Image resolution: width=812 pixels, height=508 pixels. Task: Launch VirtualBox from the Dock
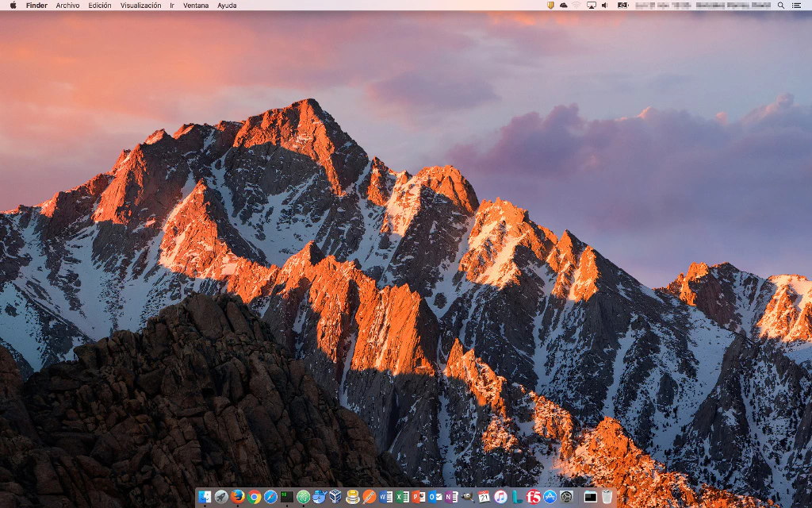click(336, 497)
